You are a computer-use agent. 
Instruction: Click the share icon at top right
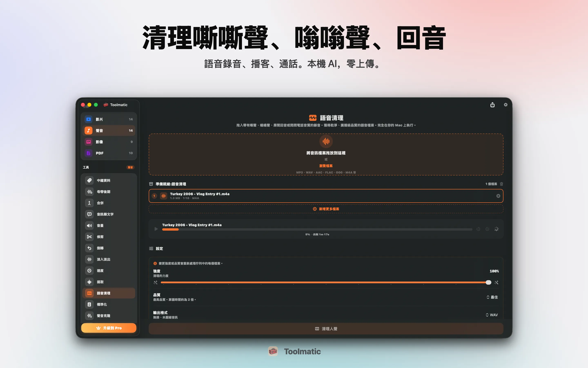click(x=492, y=105)
